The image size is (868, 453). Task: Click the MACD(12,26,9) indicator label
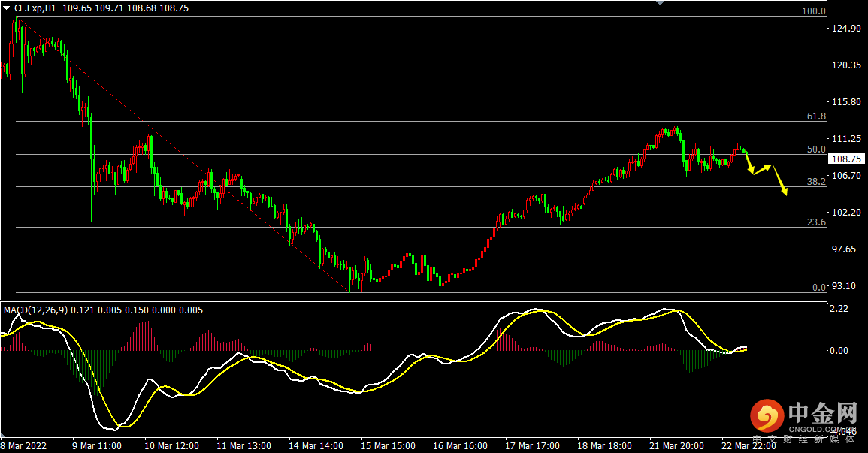pyautogui.click(x=36, y=310)
